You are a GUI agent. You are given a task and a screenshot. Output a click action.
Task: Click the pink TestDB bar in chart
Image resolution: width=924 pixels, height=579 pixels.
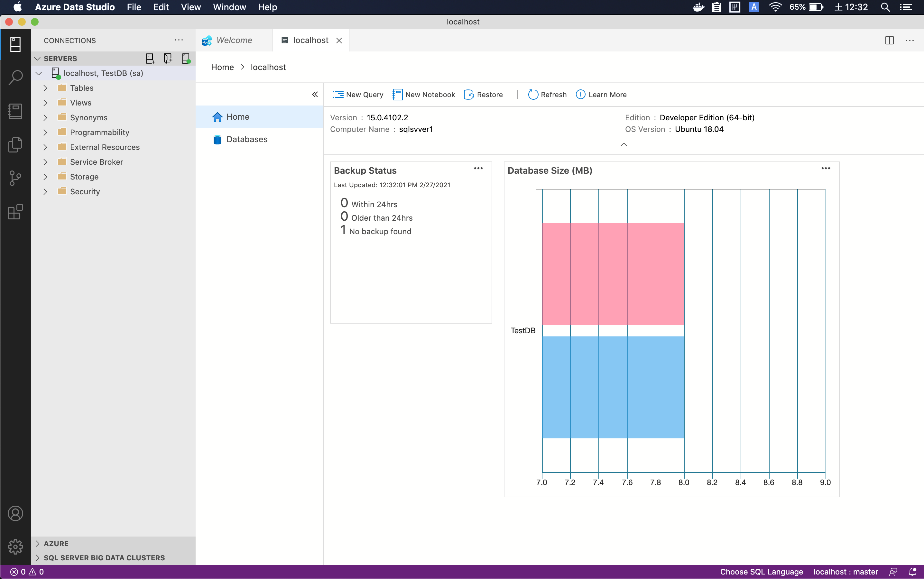(613, 274)
